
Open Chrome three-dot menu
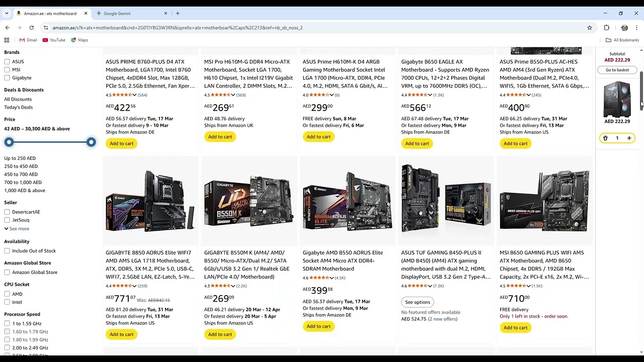click(x=636, y=28)
